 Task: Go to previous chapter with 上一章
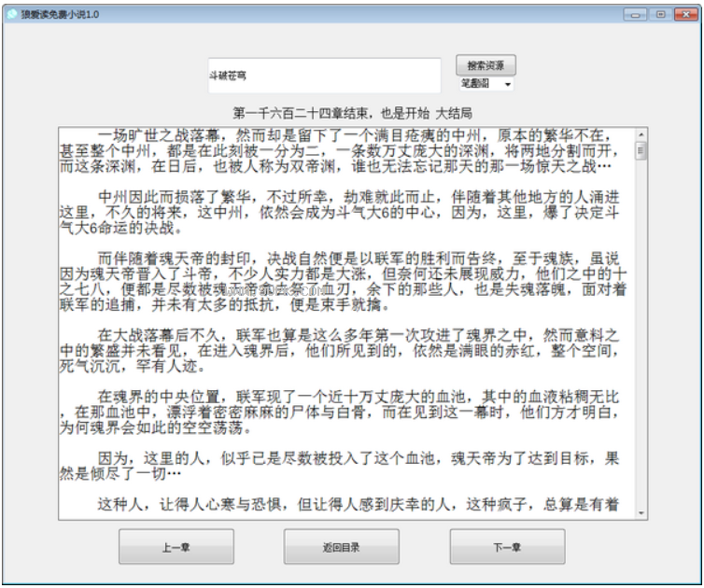pyautogui.click(x=176, y=547)
